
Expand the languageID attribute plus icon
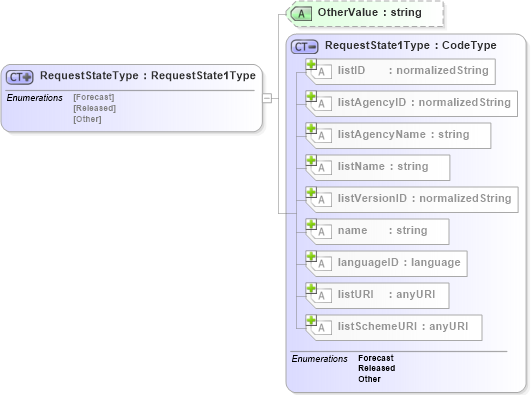pyautogui.click(x=311, y=256)
